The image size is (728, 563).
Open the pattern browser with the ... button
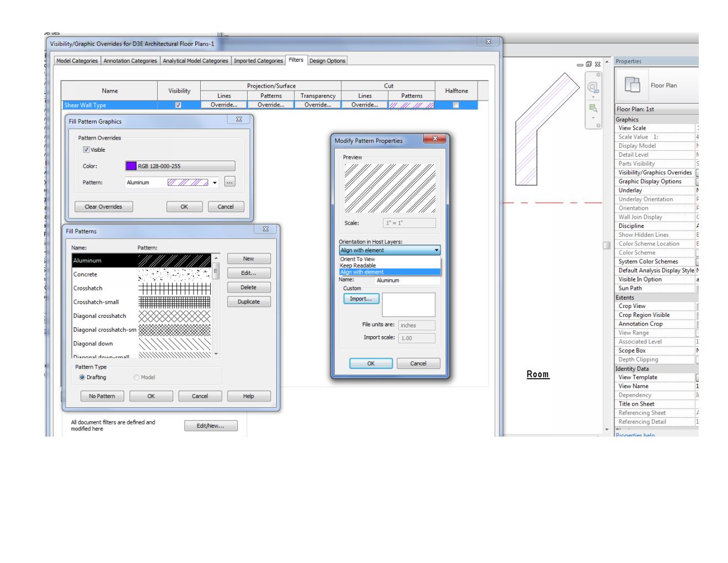(x=229, y=182)
